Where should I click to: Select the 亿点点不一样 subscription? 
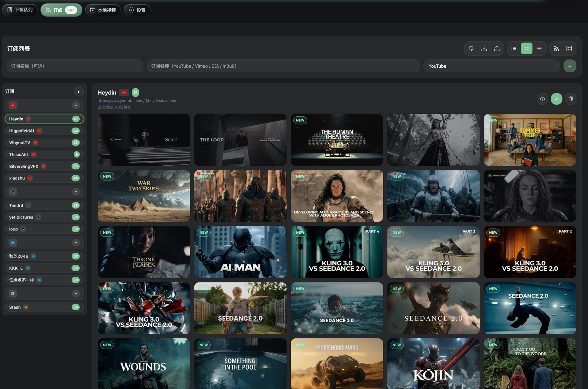click(44, 280)
